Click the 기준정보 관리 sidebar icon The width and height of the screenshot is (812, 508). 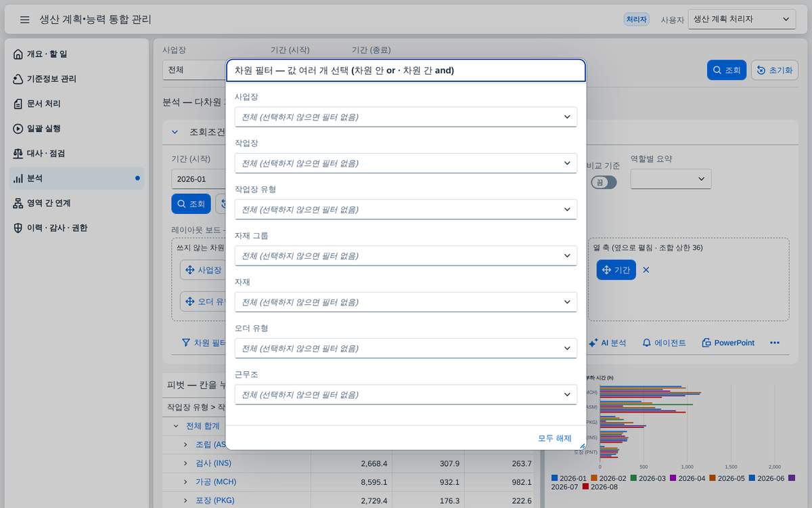[18, 79]
